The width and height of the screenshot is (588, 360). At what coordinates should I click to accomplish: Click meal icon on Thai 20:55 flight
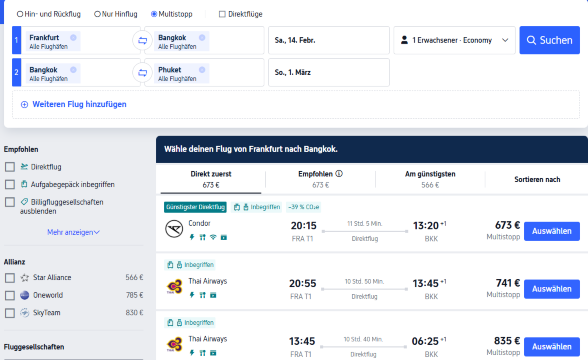[x=202, y=295]
